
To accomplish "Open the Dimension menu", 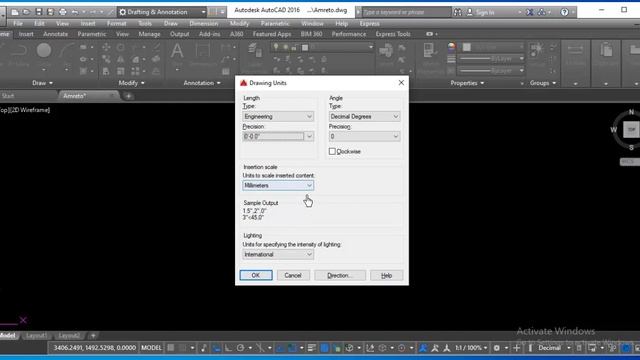I will 203,24.
